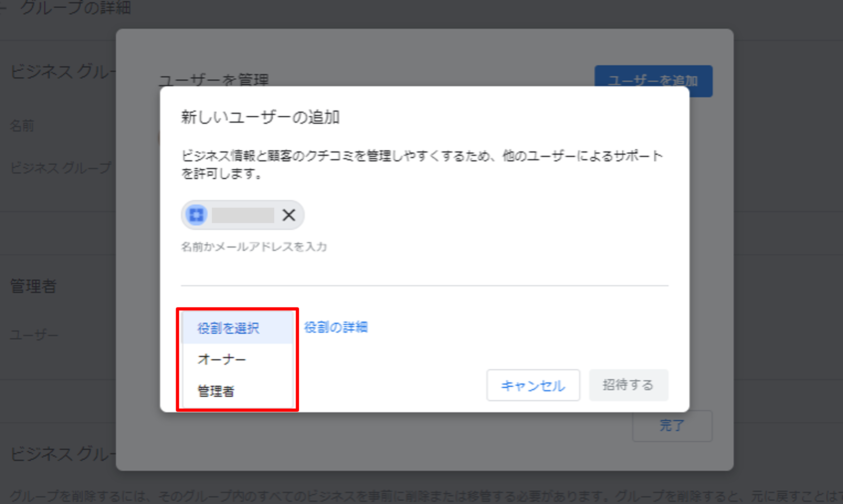843x504 pixels.
Task: Click the 完了 button in background dialog
Action: (672, 426)
